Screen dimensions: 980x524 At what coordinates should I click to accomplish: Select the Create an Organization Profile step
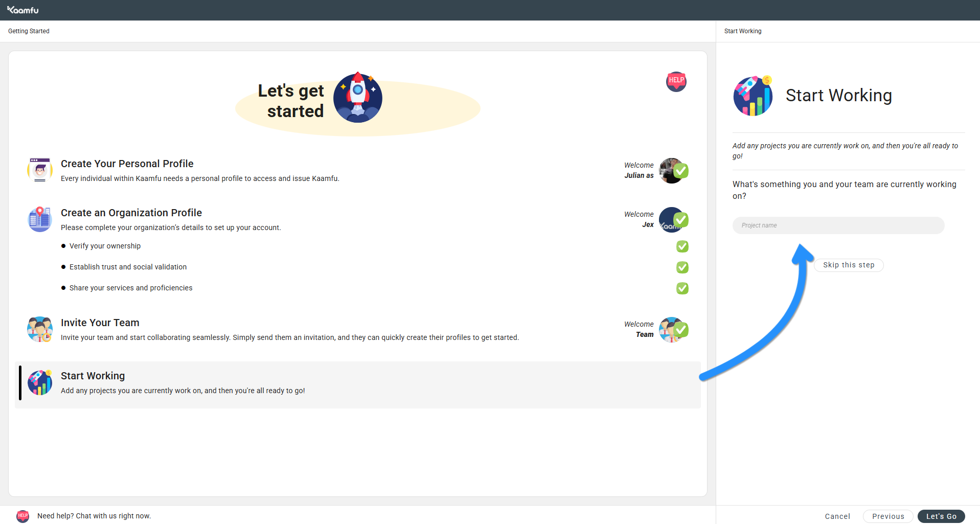click(131, 213)
